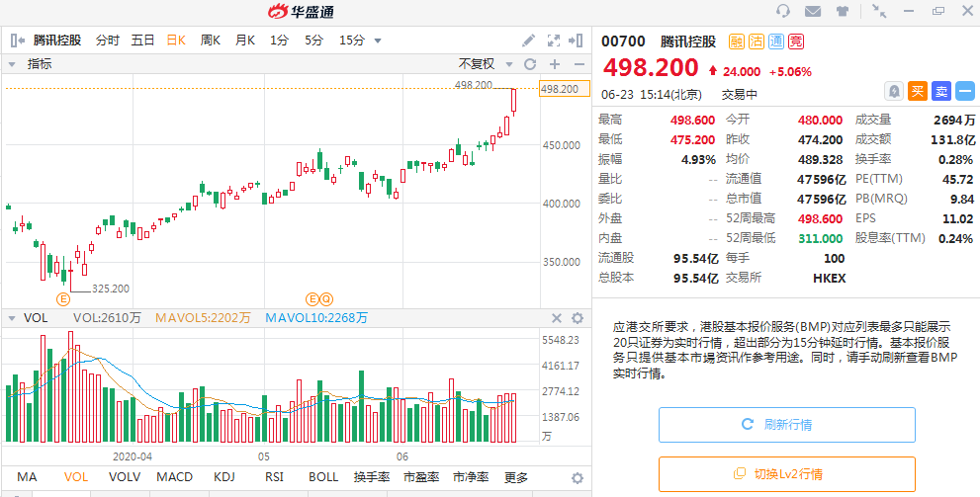Click the 融 margin tag icon
Viewport: 980px width, 497px height.
coord(737,41)
